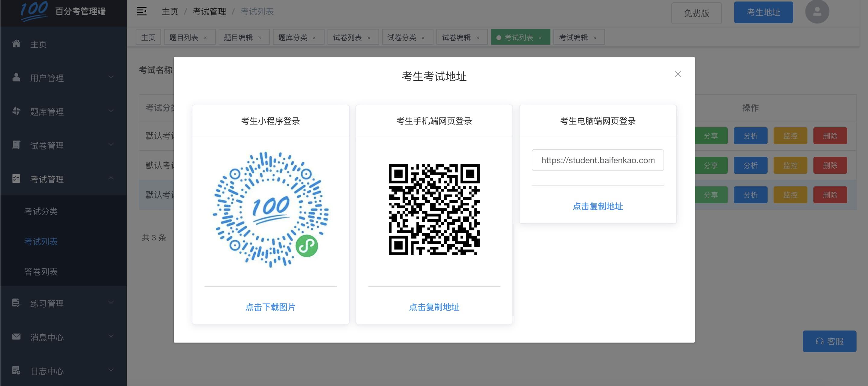Click the 试卷管理 document icon
Viewport: 868px width, 386px height.
(x=16, y=145)
